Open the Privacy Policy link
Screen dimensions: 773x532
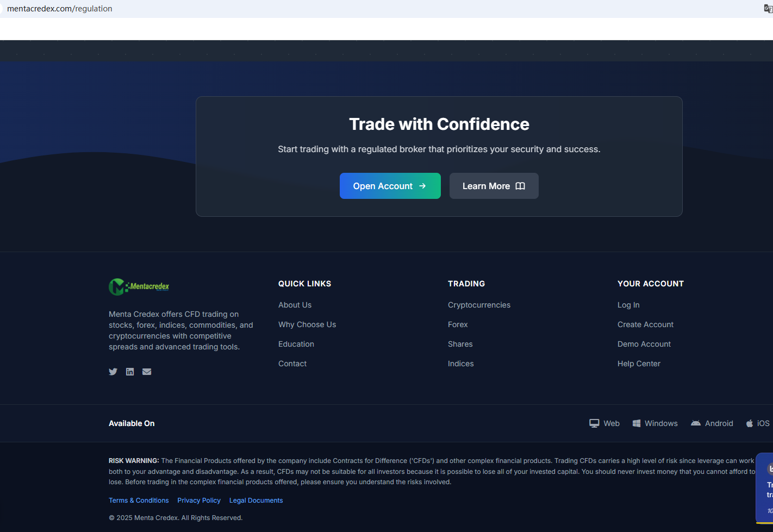tap(199, 500)
